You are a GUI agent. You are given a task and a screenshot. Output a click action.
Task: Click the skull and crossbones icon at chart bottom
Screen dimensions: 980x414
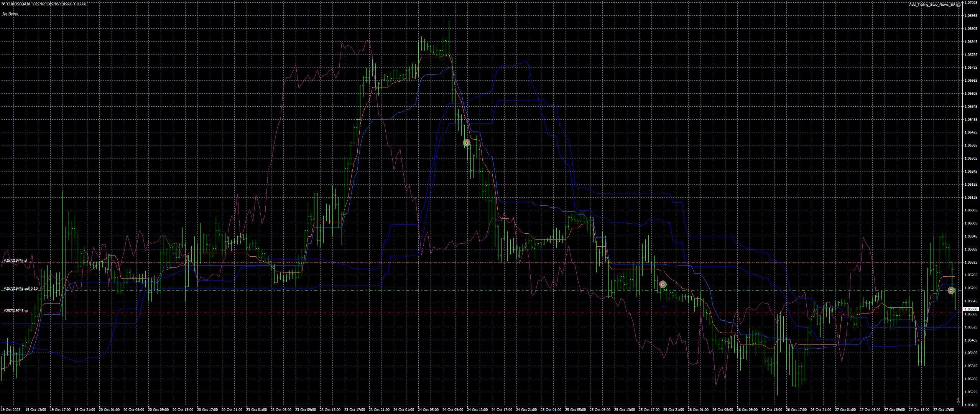958,401
